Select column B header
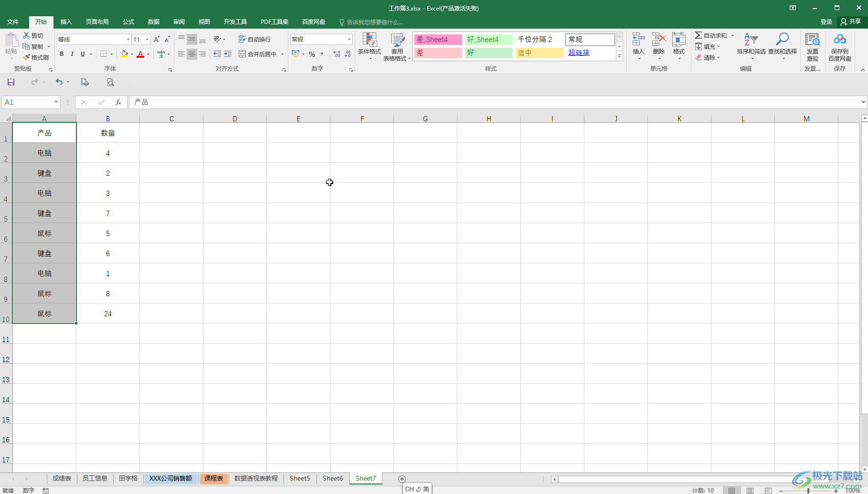 coord(108,118)
